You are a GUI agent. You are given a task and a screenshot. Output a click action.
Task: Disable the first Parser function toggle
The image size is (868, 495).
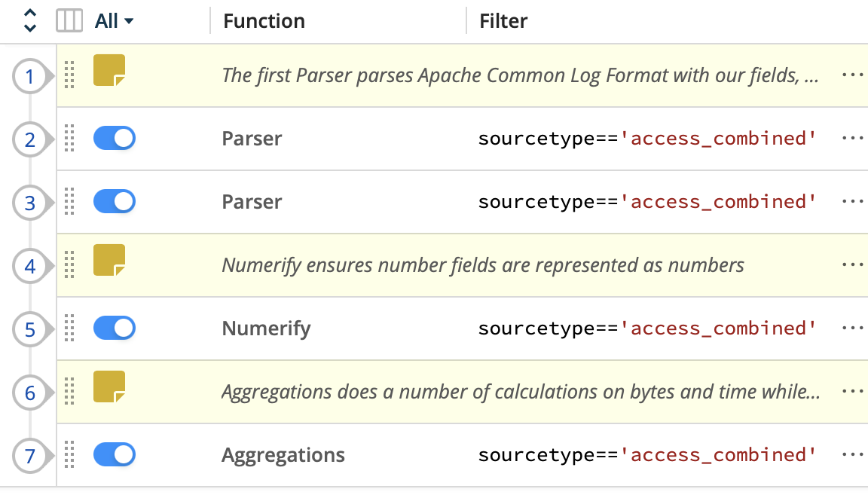coord(115,139)
